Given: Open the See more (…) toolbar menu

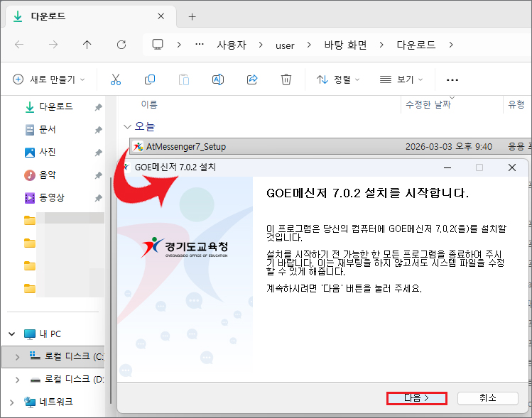Looking at the screenshot, I should 452,79.
